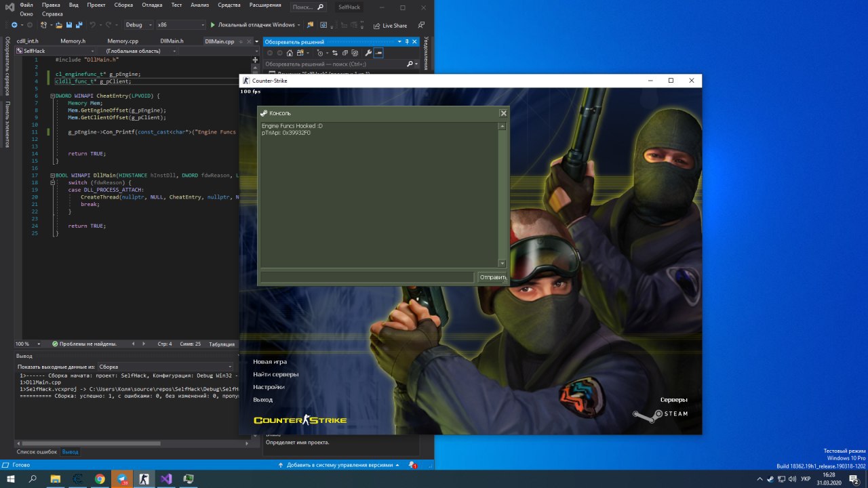Toggle the DllMain.cpp tab pin icon
The width and height of the screenshot is (868, 488).
(x=241, y=41)
